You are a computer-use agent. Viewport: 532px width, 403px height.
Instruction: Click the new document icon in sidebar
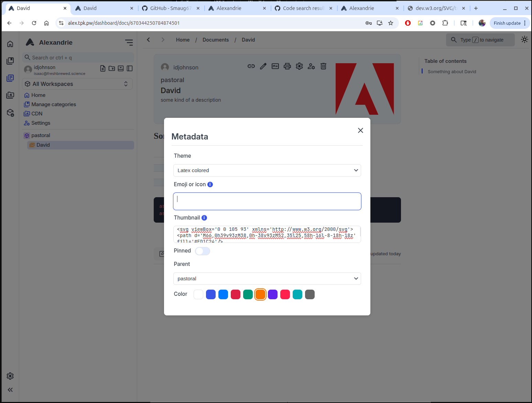coord(103,68)
